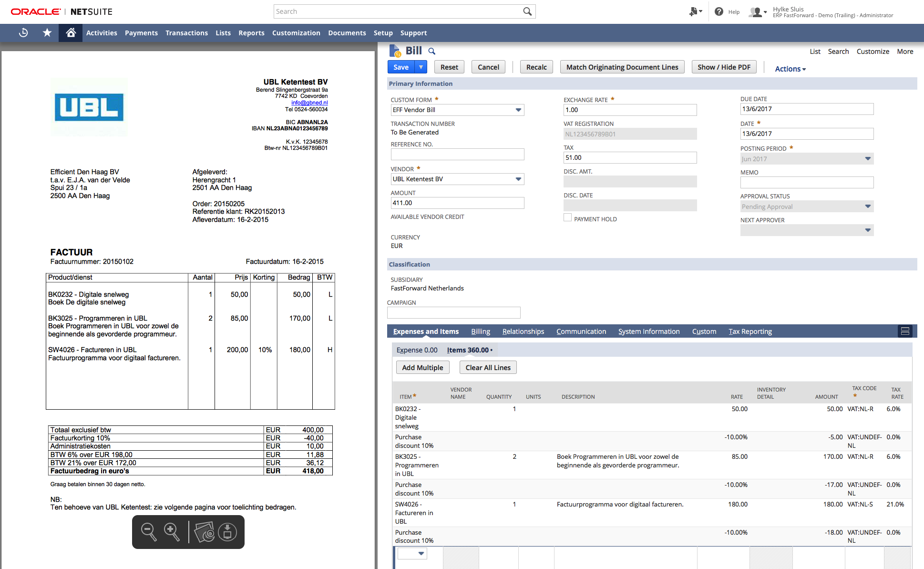Enable the Payment Hold checkbox
This screenshot has width=924, height=569.
[567, 217]
